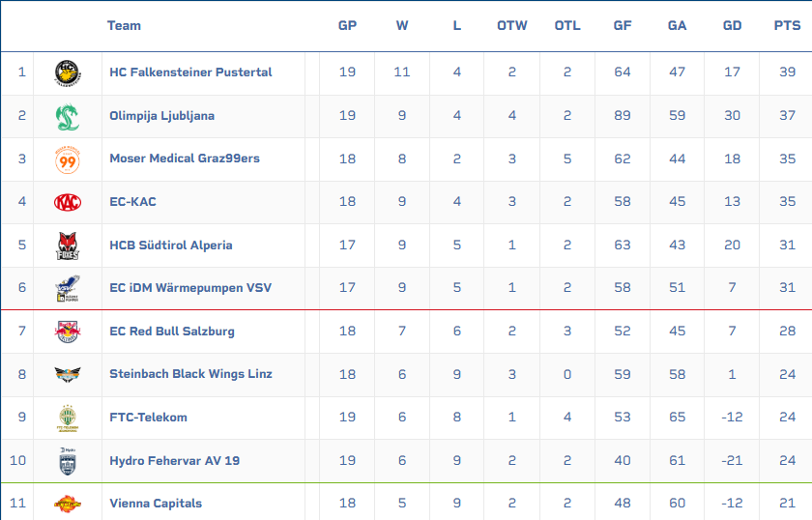Sort table by GD column header
Image resolution: width=812 pixels, height=520 pixels.
click(732, 26)
